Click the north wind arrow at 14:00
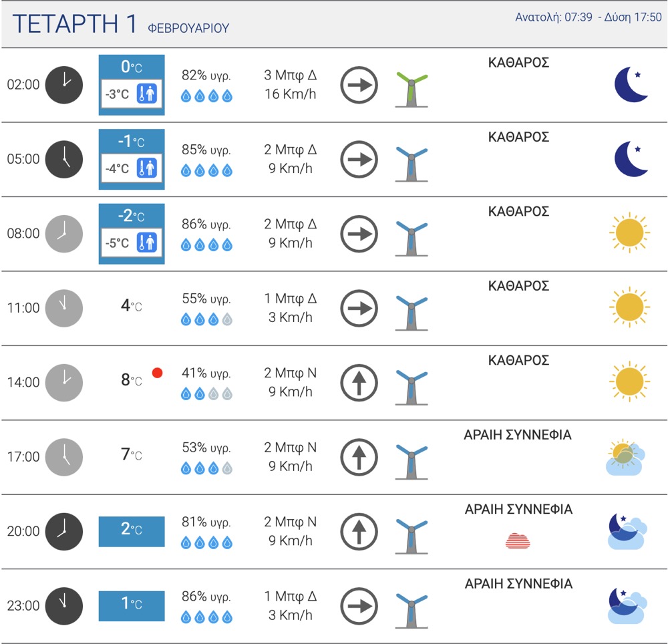Image resolution: width=668 pixels, height=644 pixels. pos(359,383)
